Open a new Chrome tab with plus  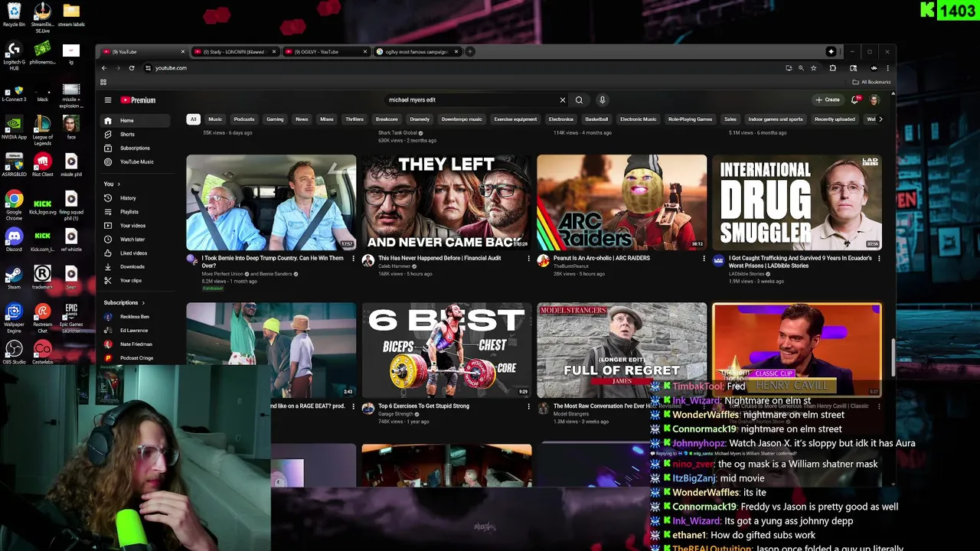pyautogui.click(x=470, y=52)
